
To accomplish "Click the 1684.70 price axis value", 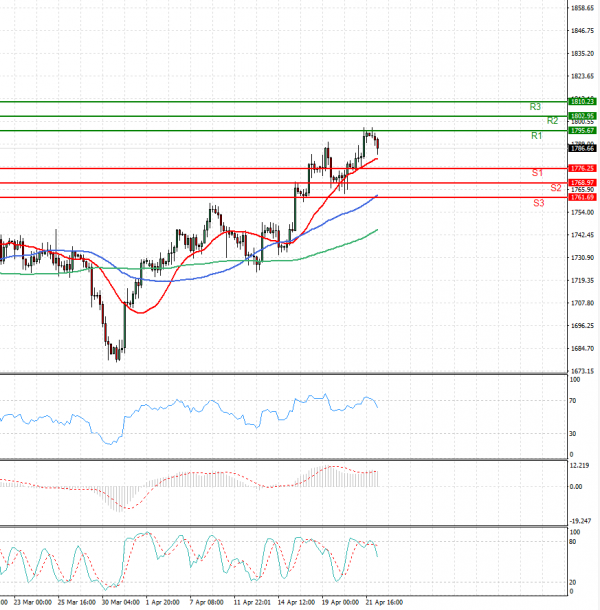I will point(582,349).
